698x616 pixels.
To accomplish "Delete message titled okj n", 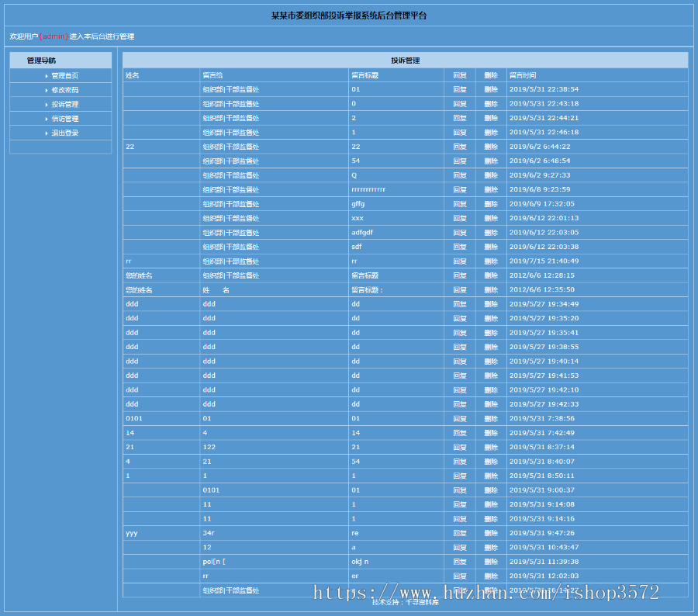I will click(x=491, y=562).
